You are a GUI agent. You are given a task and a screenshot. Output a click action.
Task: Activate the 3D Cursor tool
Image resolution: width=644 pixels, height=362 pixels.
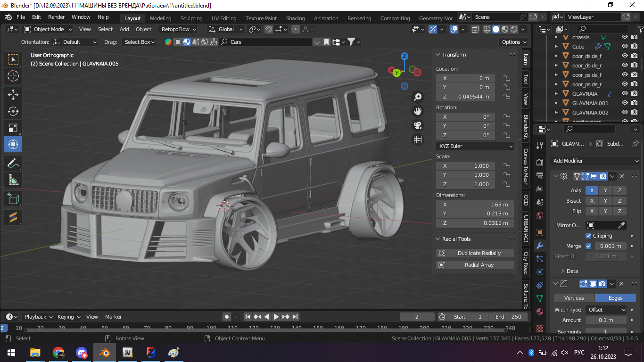coord(13,76)
